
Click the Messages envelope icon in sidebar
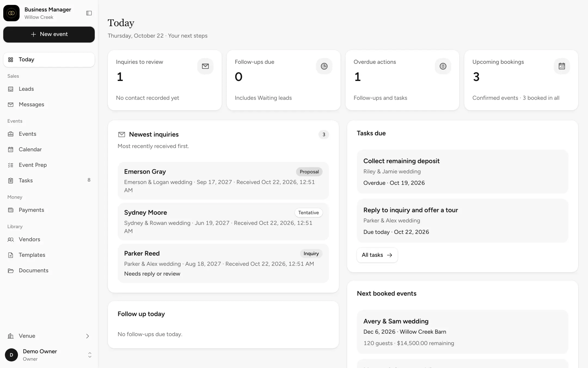point(11,105)
